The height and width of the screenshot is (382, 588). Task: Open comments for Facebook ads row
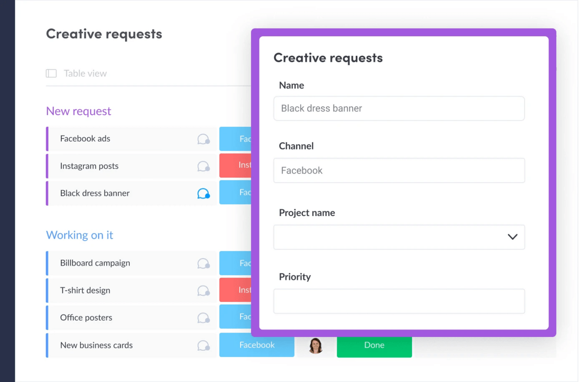(203, 139)
